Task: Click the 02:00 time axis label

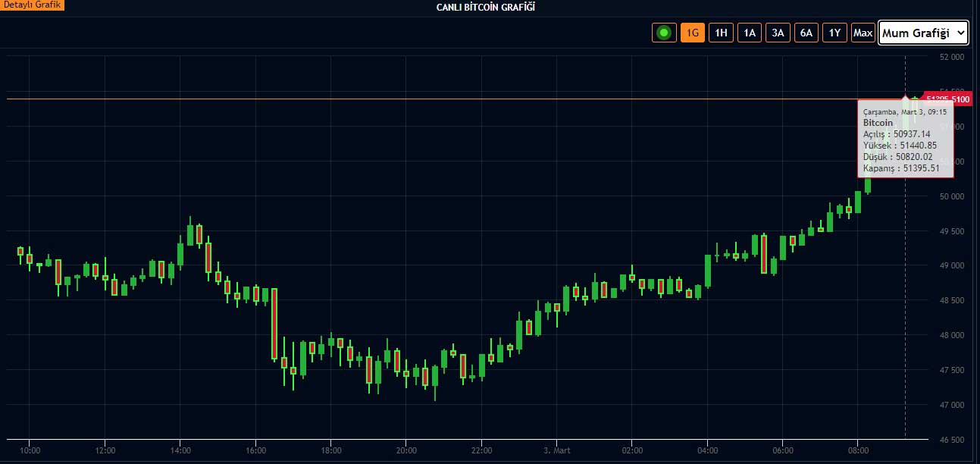Action: pos(632,450)
